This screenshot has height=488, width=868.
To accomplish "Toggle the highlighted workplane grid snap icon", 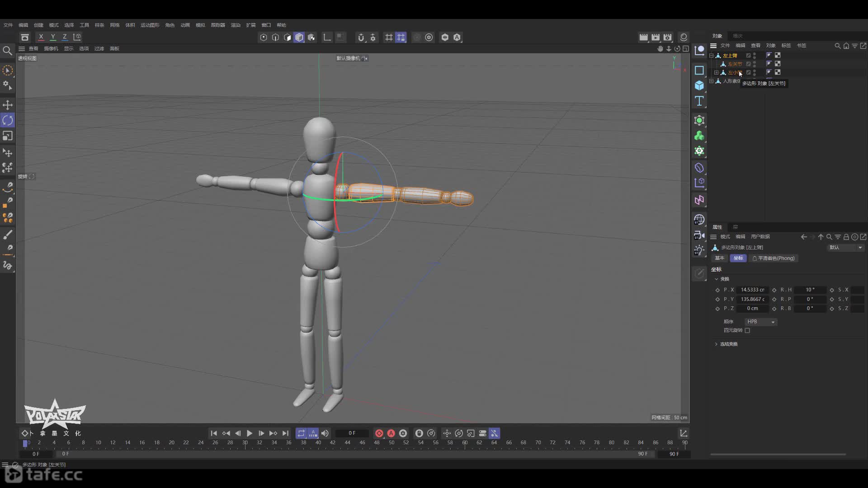I will pyautogui.click(x=401, y=38).
